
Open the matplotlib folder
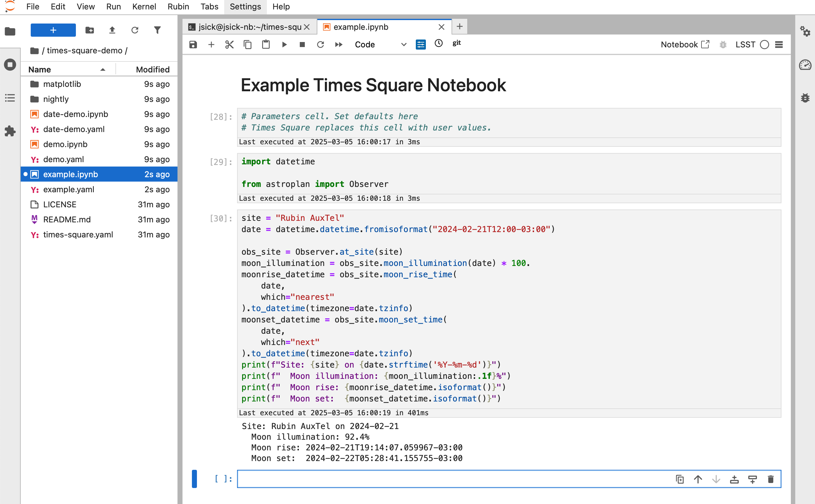[x=99, y=84]
